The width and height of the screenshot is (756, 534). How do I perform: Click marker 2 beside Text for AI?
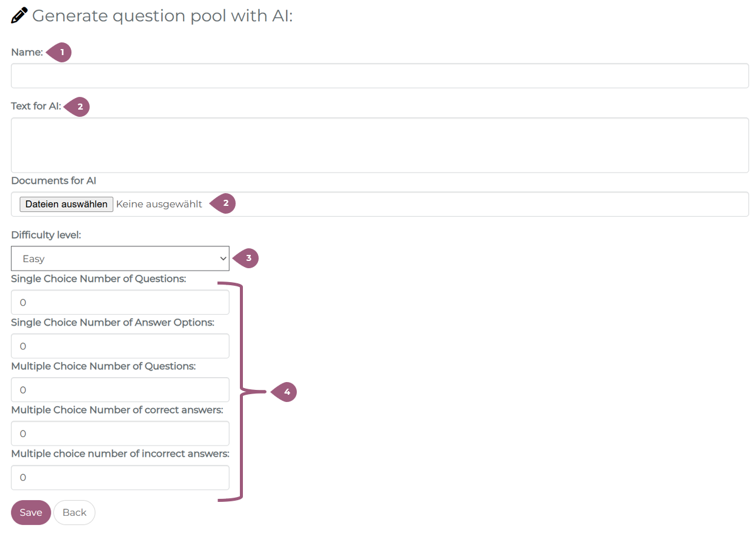[78, 107]
